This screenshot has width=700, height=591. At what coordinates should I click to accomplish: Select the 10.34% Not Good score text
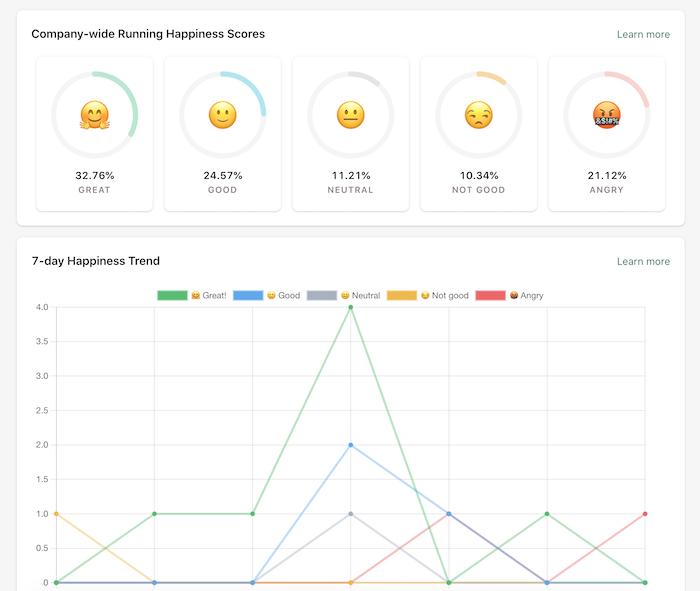pos(479,175)
